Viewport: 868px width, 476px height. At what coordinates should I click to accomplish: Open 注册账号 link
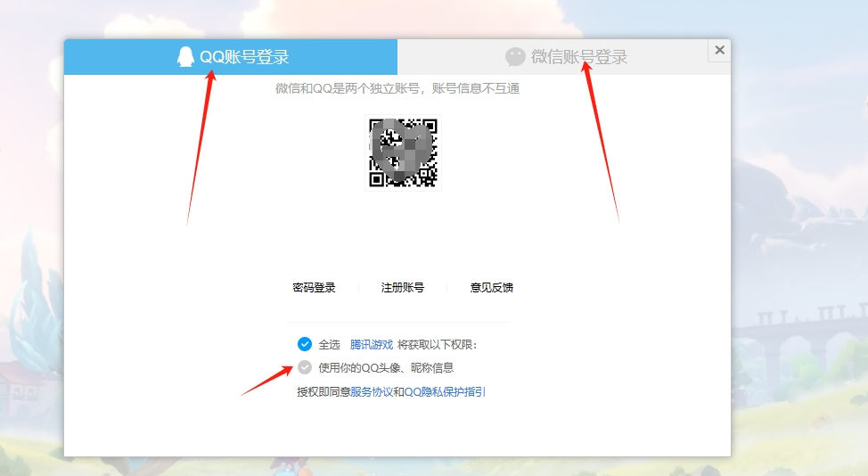coord(403,288)
